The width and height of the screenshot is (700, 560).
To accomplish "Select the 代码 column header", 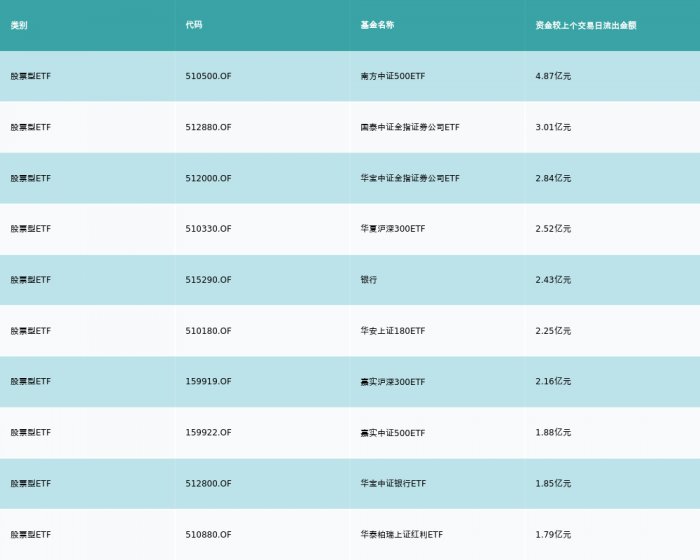I will point(194,25).
